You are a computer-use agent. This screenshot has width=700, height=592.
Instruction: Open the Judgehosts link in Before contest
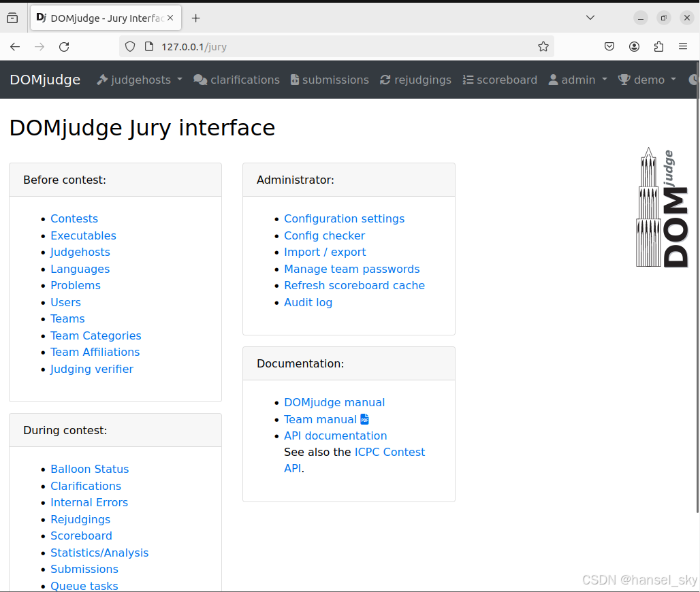[x=80, y=252]
